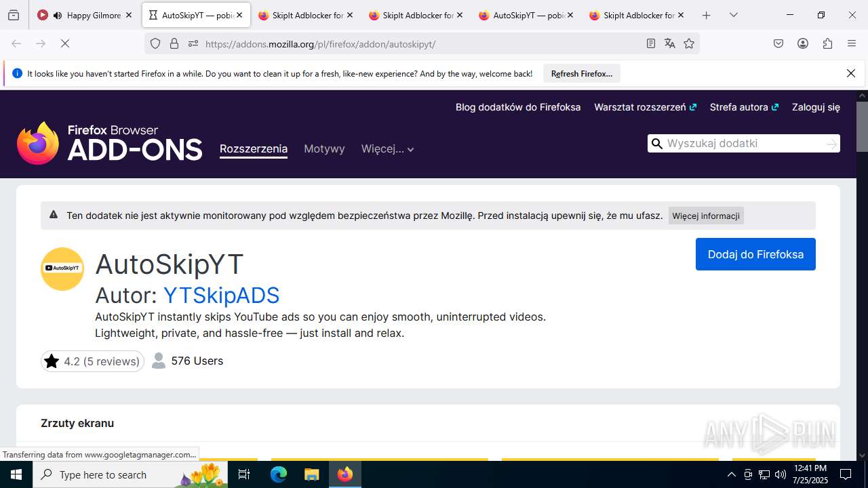The image size is (868, 488).
Task: Bookmark this page with star
Action: tap(689, 43)
